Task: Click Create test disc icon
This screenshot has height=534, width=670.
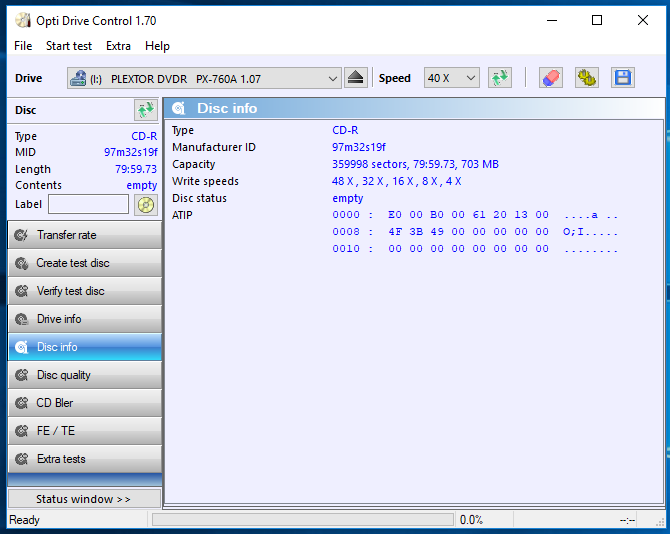Action: [x=21, y=263]
